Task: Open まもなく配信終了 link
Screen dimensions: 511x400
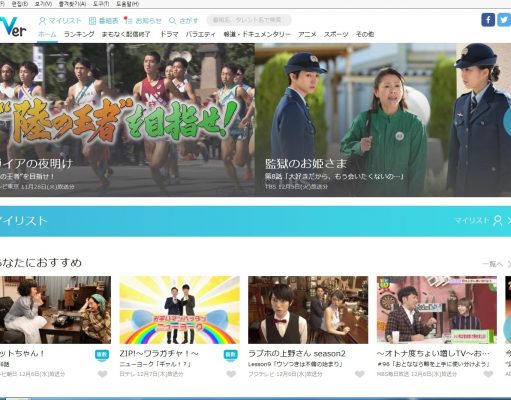Action: pos(126,34)
